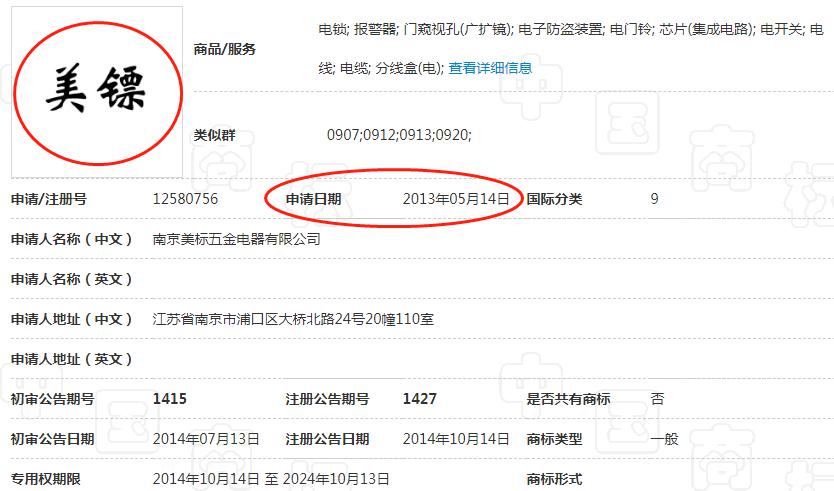Select preliminary announcement date 2014年07月13日

[206, 439]
